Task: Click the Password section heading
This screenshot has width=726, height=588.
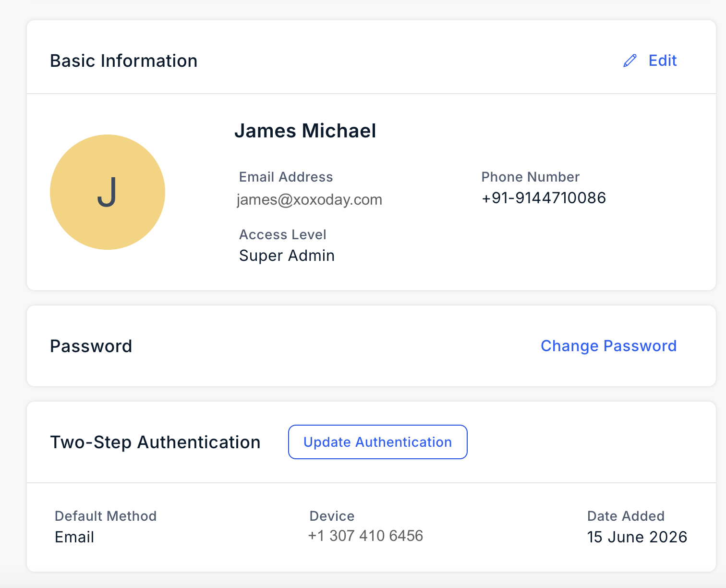Action: coord(91,346)
